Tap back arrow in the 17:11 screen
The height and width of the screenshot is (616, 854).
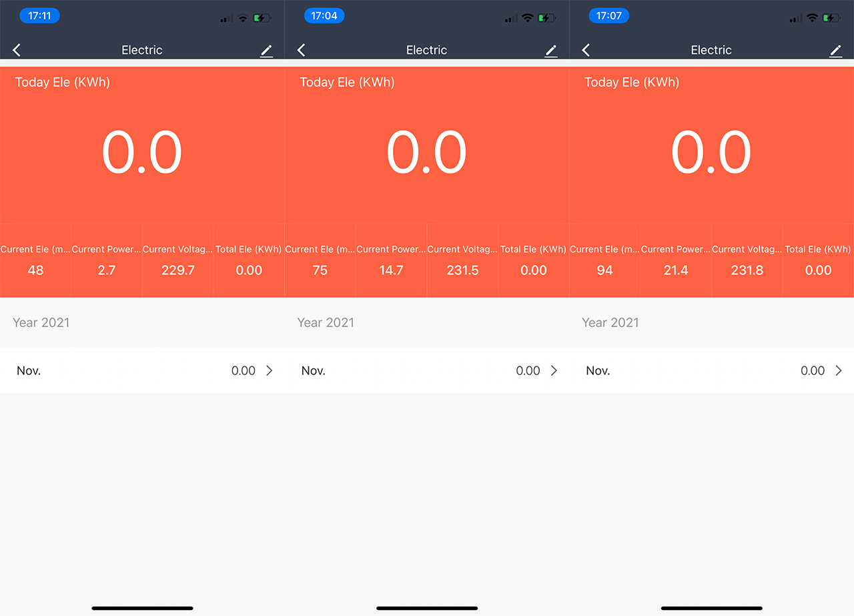coord(17,50)
